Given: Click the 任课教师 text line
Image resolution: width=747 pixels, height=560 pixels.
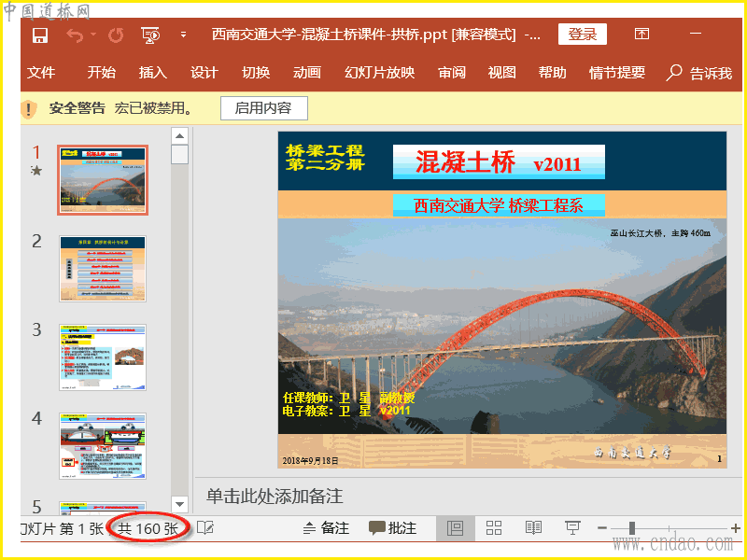Looking at the screenshot, I should click(348, 399).
